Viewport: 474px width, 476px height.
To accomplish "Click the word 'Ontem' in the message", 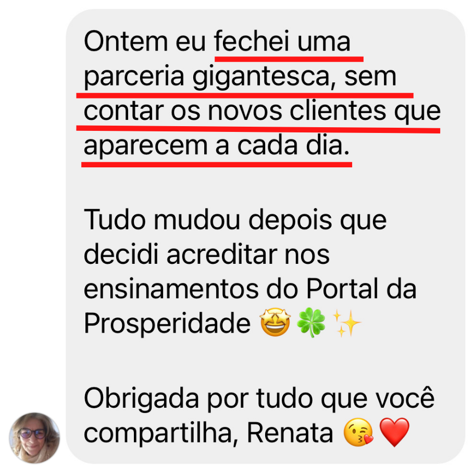I will point(126,41).
